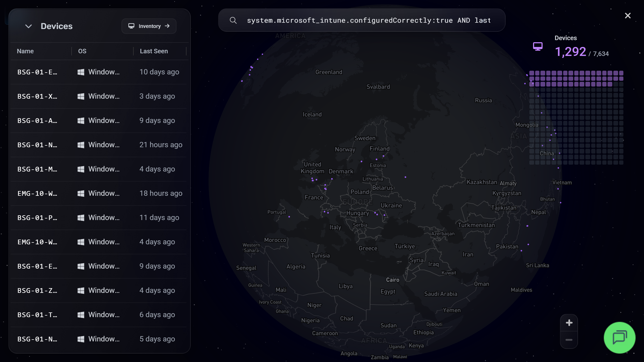Click the purple monitor Devices icon
Viewport: 644px width, 362px height.
pos(538,46)
